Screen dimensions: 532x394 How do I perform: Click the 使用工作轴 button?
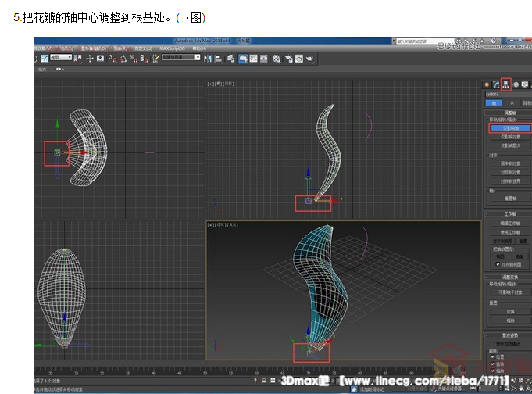pos(511,232)
